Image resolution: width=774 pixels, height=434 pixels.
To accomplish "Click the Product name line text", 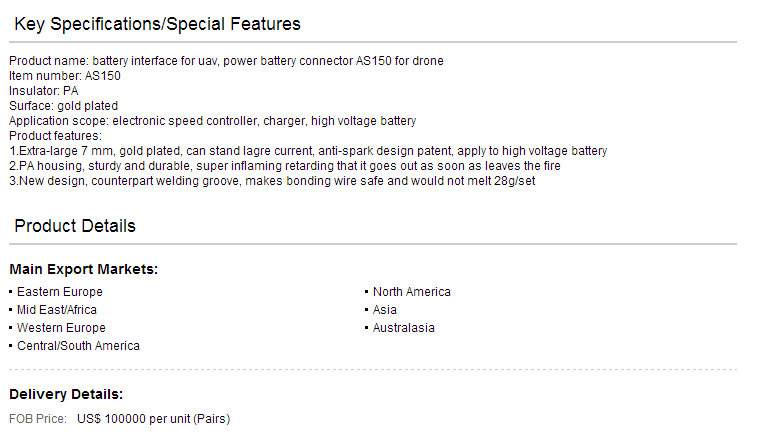I will click(x=226, y=61).
